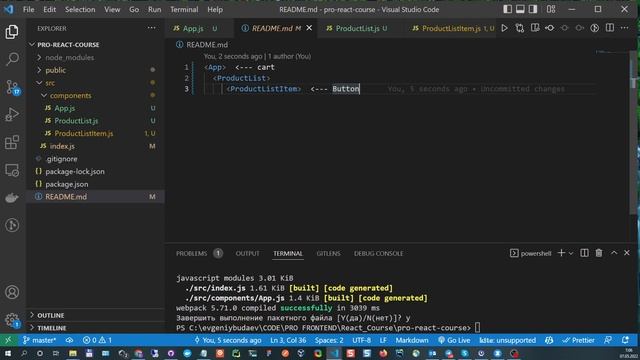The width and height of the screenshot is (640, 360).
Task: Open the Docker view
Action: click(12, 198)
